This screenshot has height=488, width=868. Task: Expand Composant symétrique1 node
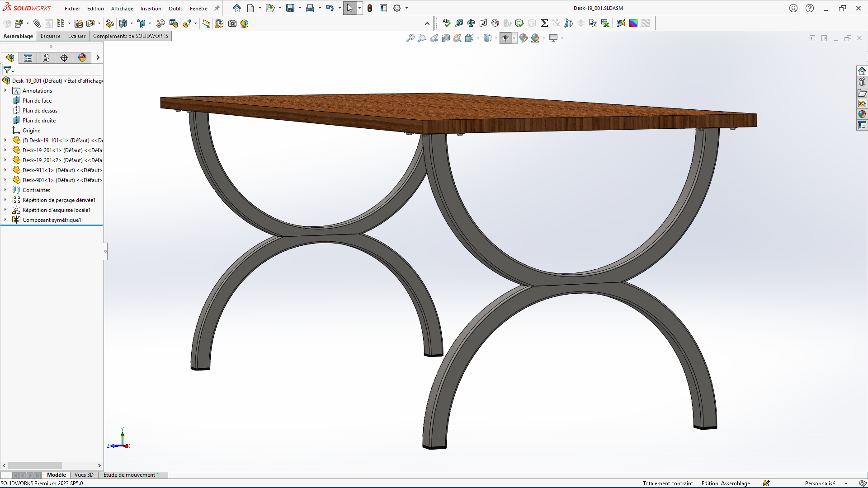point(5,220)
